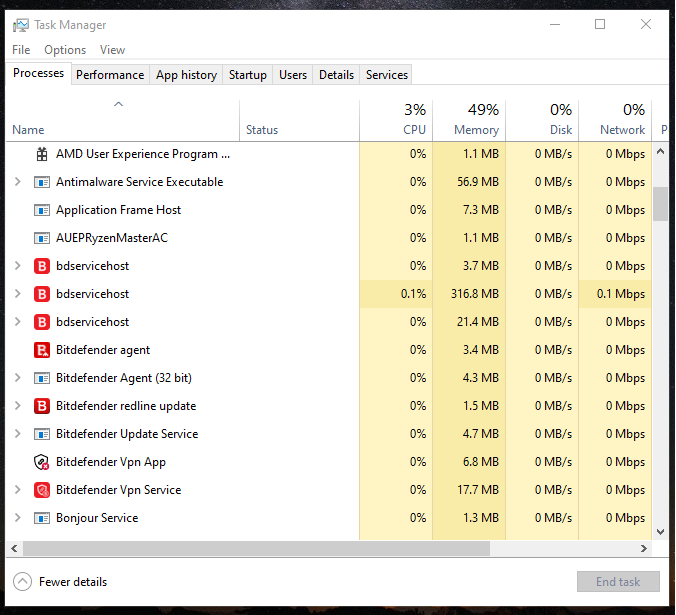Click the 17.7 MB memory cell

tap(469, 490)
